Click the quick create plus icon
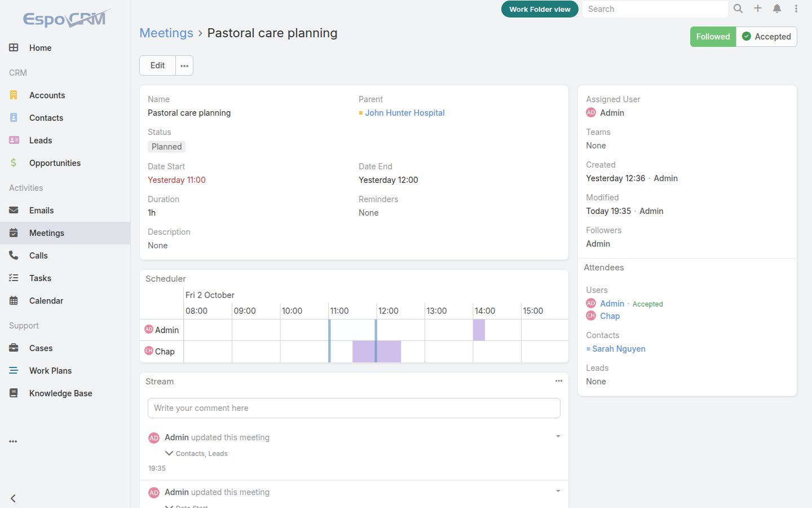The height and width of the screenshot is (508, 812). click(x=758, y=8)
